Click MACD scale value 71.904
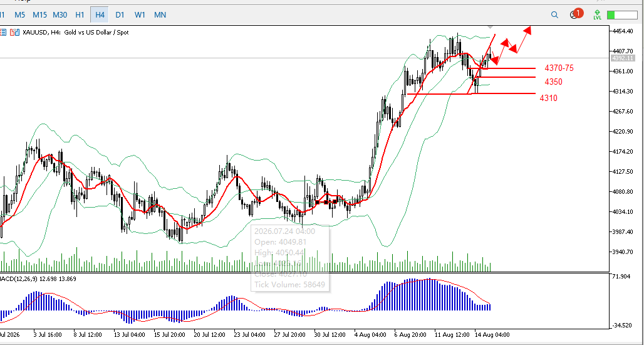The width and height of the screenshot is (644, 345). 621,277
